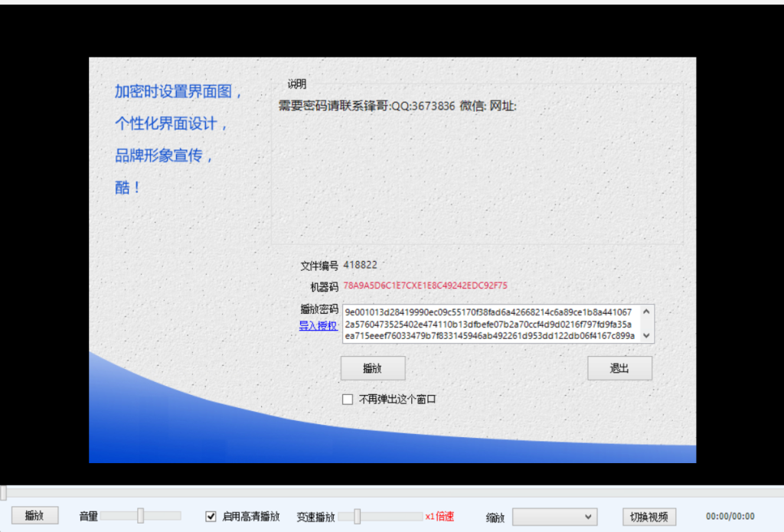Click the 播放 button in the password dialog

[372, 368]
